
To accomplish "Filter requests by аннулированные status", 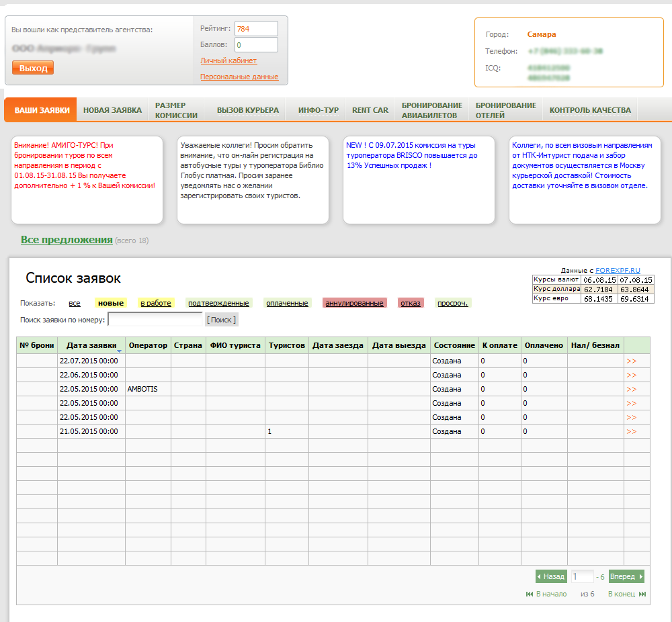I will coord(354,303).
